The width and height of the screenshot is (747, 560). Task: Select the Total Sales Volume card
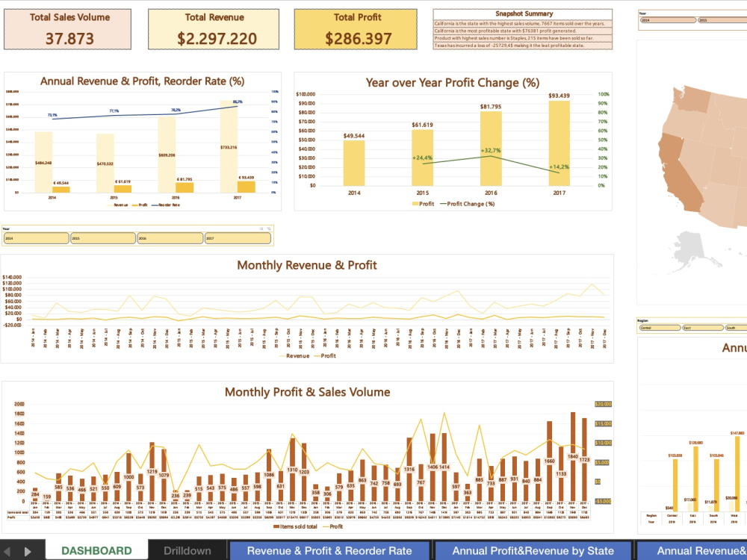point(68,29)
